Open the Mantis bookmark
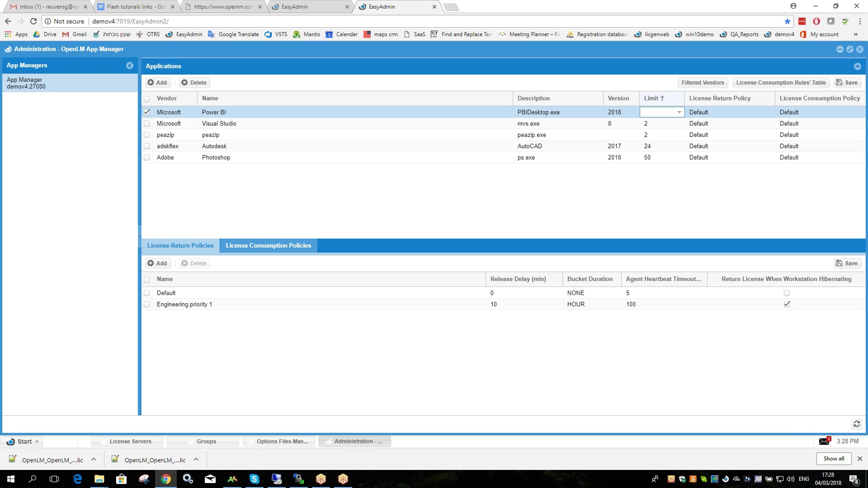The width and height of the screenshot is (868, 488). pos(307,34)
